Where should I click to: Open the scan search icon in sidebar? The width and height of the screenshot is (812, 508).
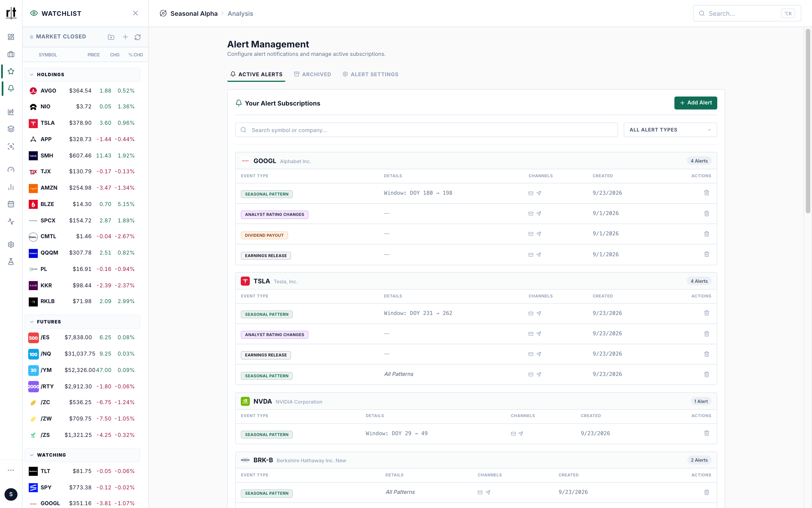(11, 146)
